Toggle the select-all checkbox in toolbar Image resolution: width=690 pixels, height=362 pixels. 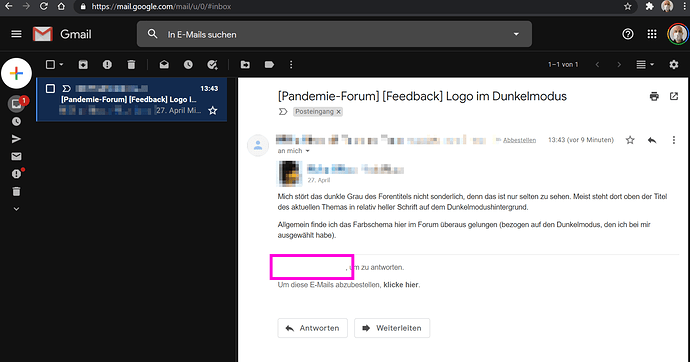50,65
